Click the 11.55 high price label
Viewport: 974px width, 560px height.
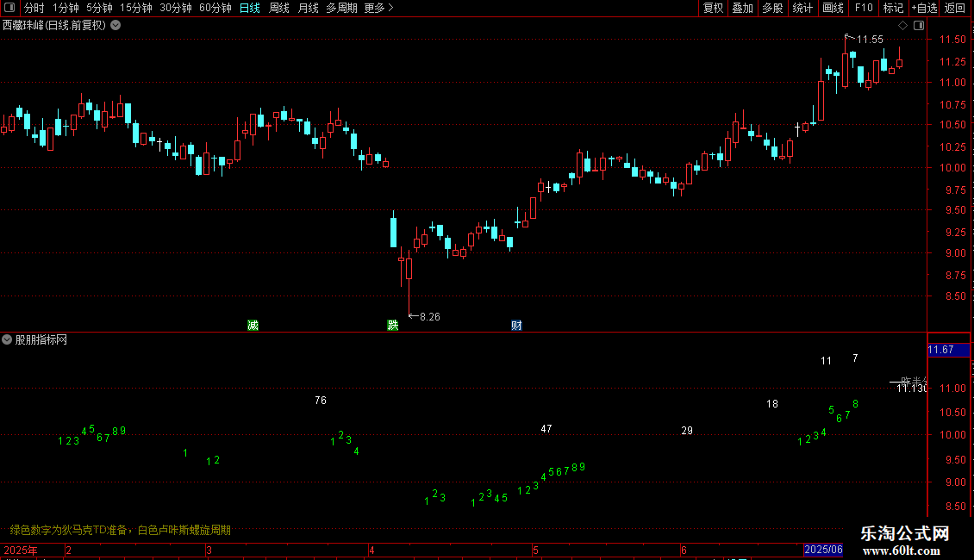coord(870,40)
